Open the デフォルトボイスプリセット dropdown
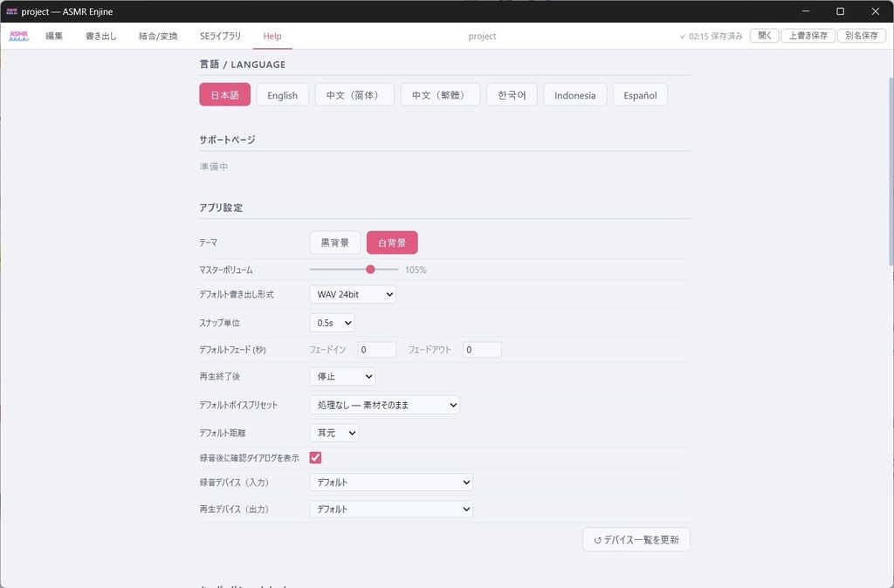This screenshot has width=894, height=588. click(x=384, y=405)
